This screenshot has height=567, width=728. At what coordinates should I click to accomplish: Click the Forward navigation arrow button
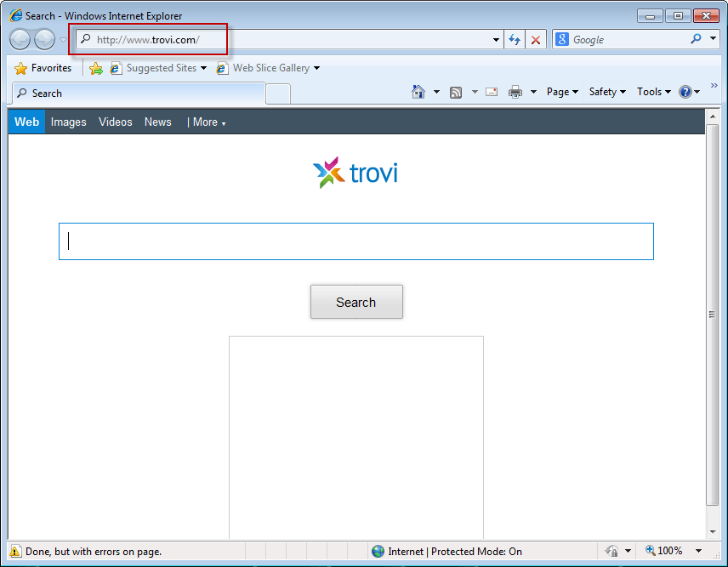click(44, 39)
